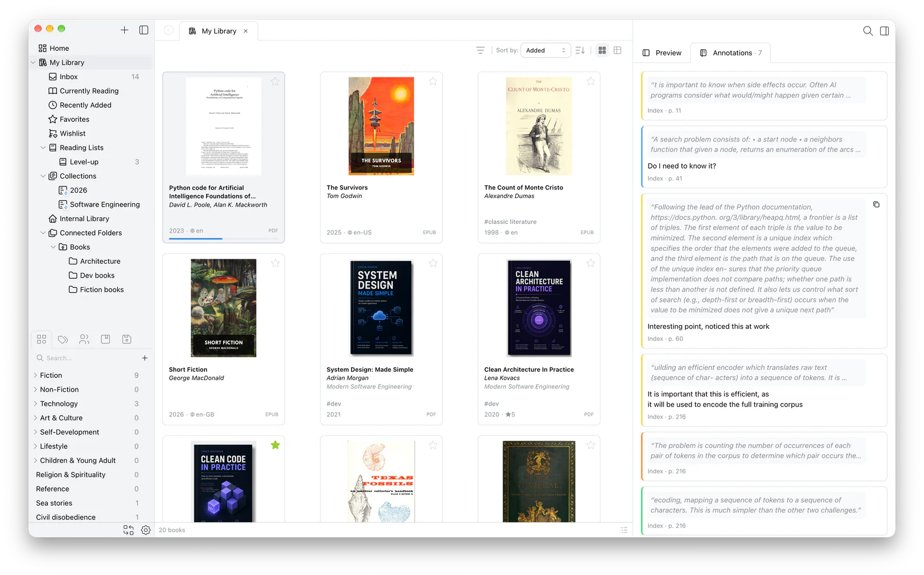
Task: Select series bookmark icon in lower sidebar
Action: coord(106,339)
